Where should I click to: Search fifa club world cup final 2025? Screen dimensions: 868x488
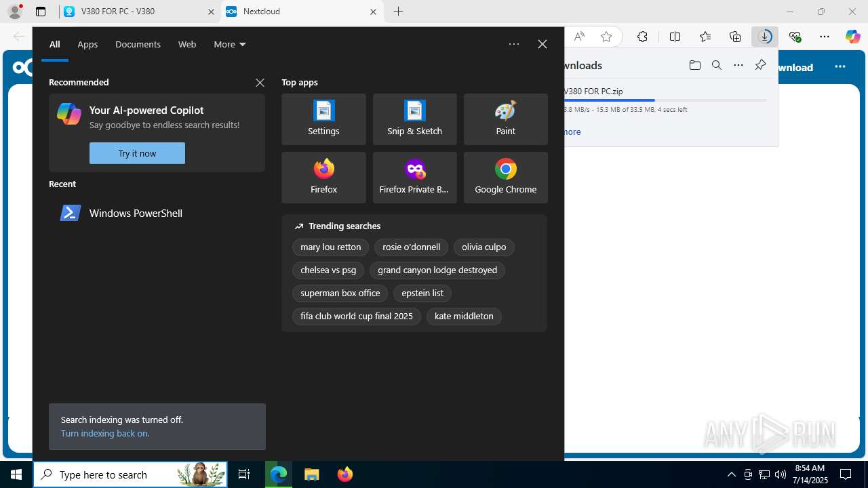point(357,317)
